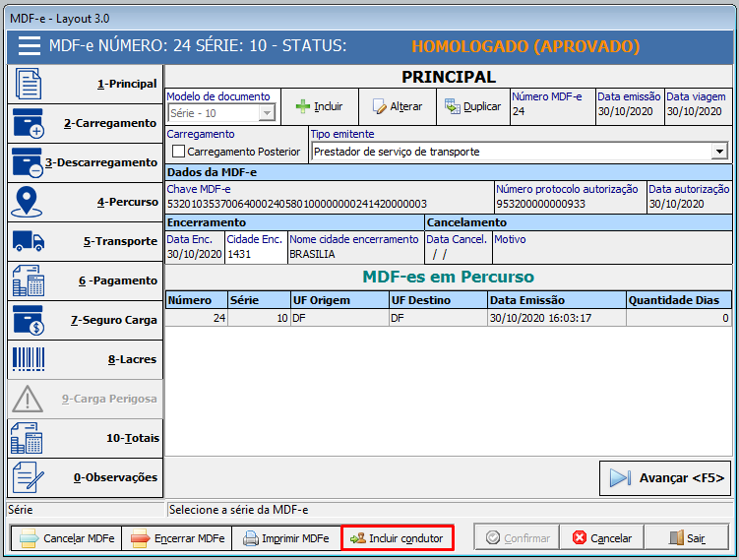Click the truck icon for Transporte
The height and width of the screenshot is (560, 739).
coord(27,241)
